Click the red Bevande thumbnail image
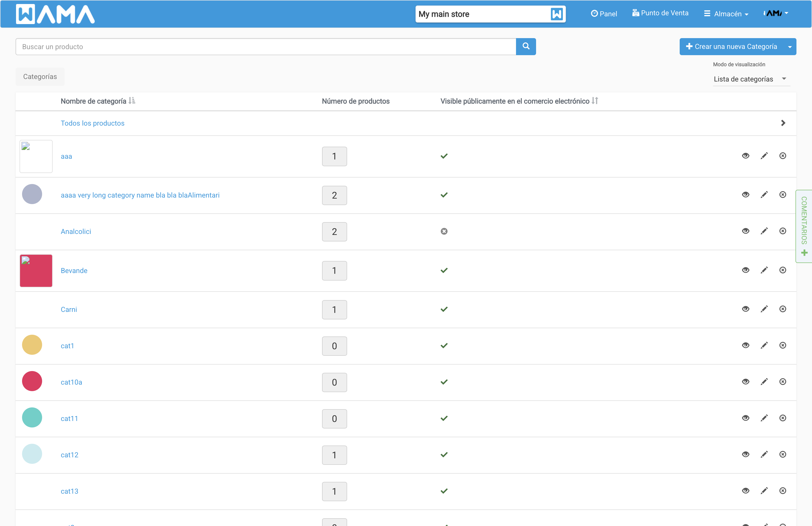This screenshot has width=812, height=526. click(x=36, y=271)
